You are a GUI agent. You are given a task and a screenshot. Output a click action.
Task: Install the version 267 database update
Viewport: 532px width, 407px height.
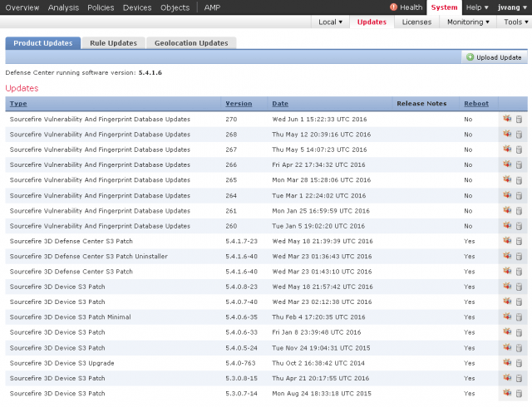click(507, 150)
